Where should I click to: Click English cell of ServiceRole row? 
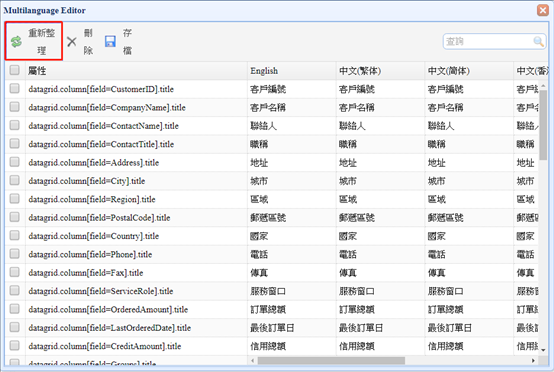coord(291,291)
